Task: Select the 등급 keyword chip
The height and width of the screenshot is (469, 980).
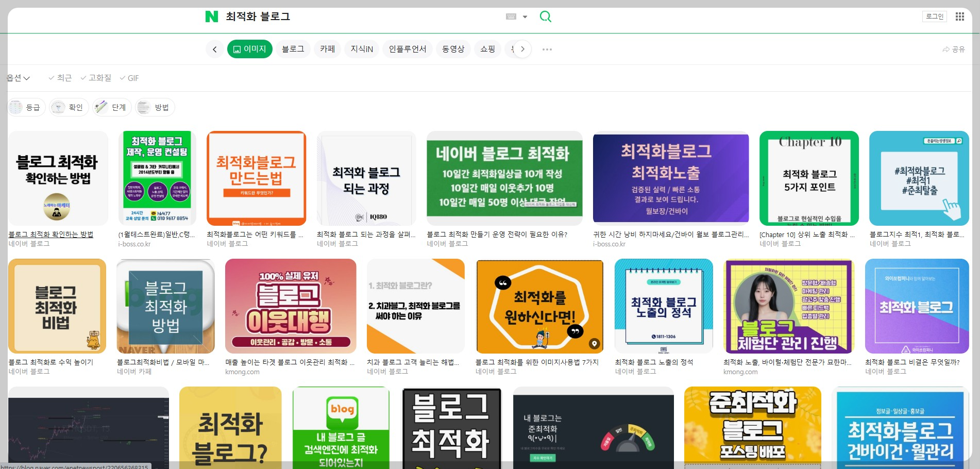Action: point(27,107)
